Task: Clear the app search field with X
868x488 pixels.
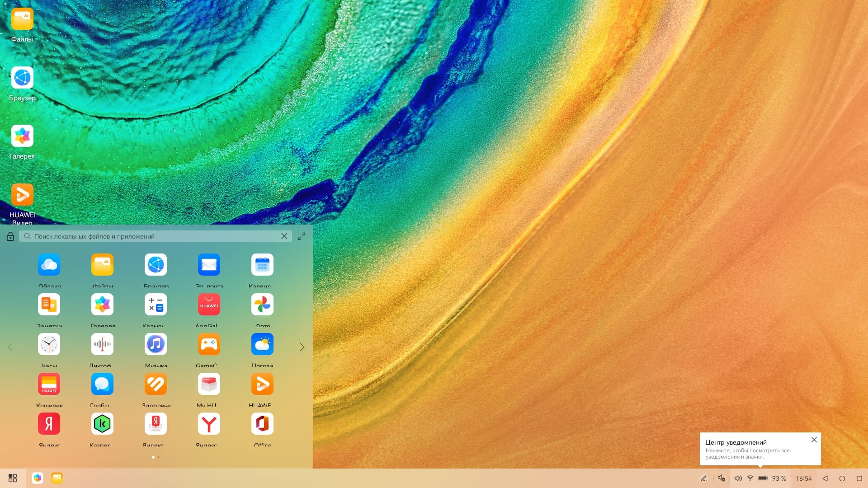Action: [284, 236]
